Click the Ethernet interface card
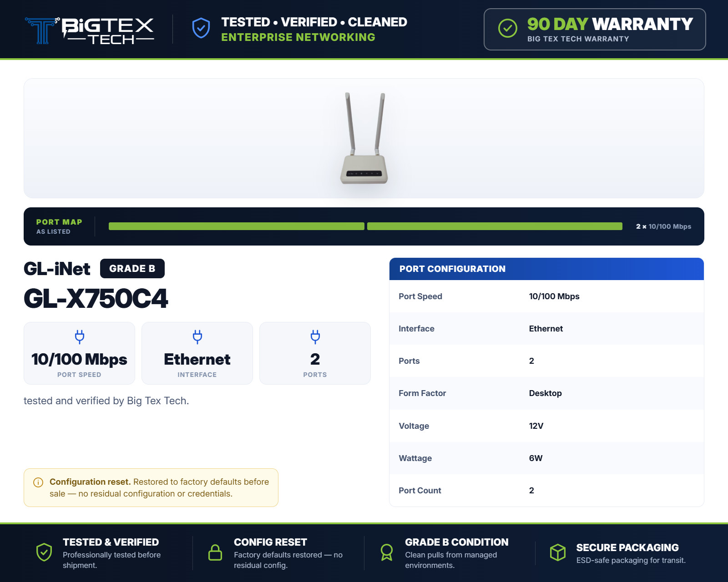728x582 pixels. 197,353
